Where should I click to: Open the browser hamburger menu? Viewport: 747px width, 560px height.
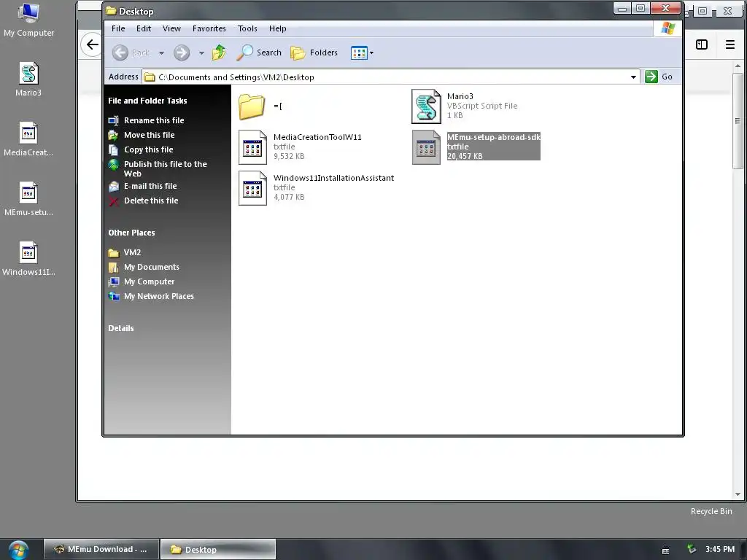(729, 44)
